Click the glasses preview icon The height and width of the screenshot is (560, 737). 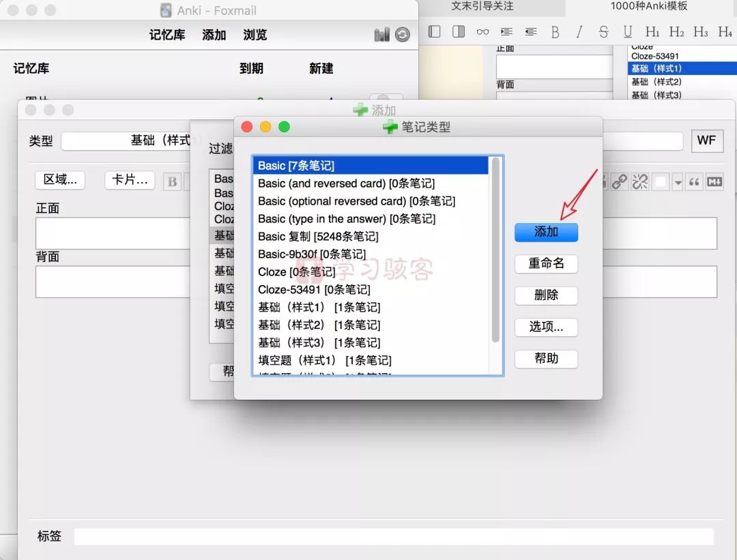[x=482, y=32]
